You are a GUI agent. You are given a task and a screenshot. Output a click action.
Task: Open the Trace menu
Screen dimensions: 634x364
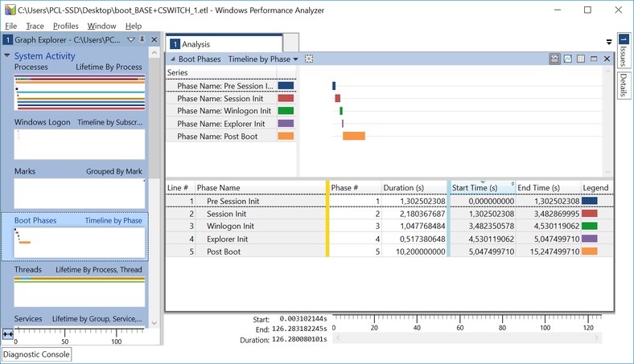point(35,26)
